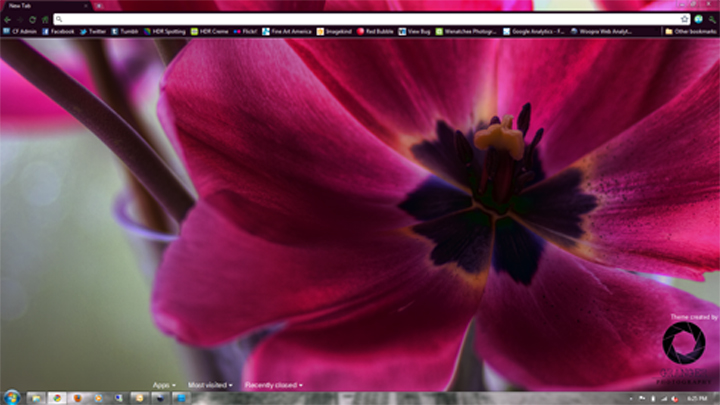Open the new tab button
The image size is (720, 405).
[x=99, y=6]
